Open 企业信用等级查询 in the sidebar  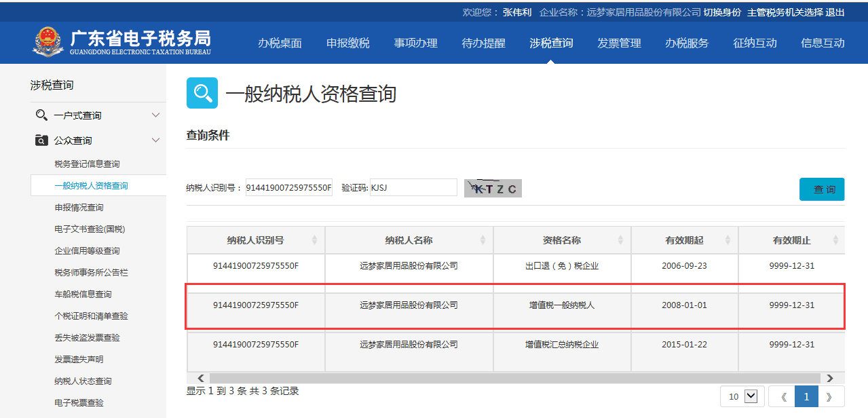(87, 251)
